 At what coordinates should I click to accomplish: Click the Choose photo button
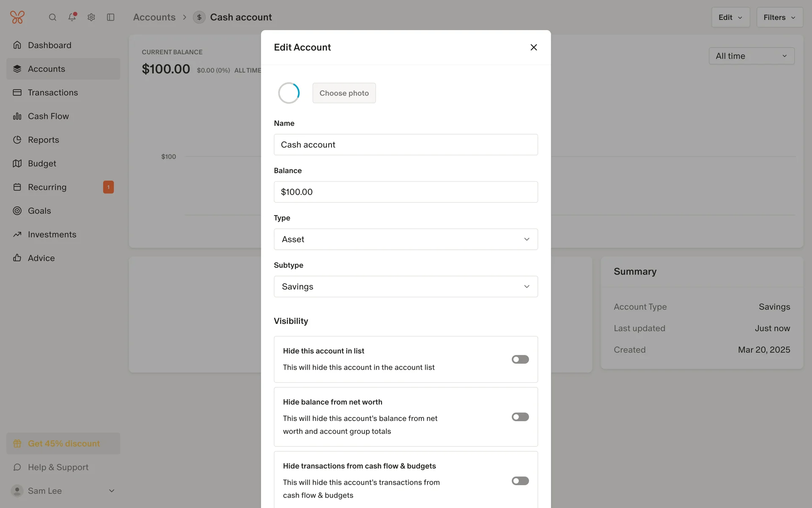click(x=344, y=93)
